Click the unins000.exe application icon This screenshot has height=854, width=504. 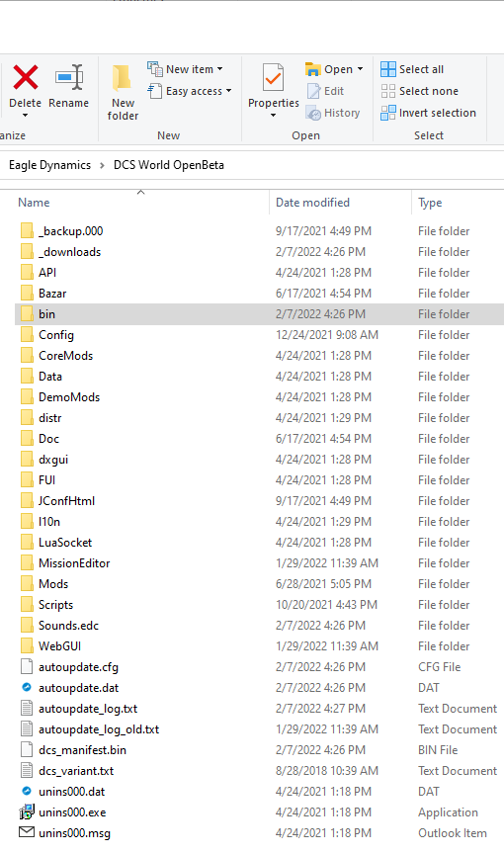pos(27,812)
